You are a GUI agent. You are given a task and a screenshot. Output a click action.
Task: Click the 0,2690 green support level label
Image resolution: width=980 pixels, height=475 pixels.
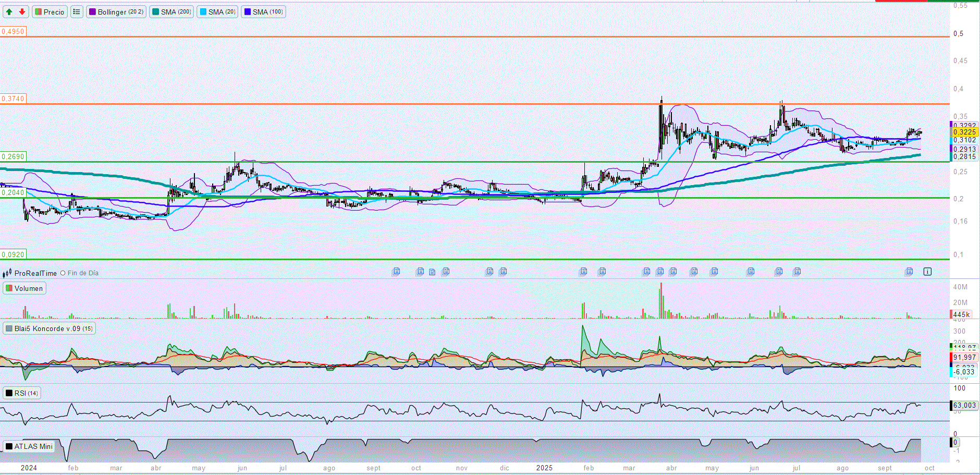click(x=13, y=156)
